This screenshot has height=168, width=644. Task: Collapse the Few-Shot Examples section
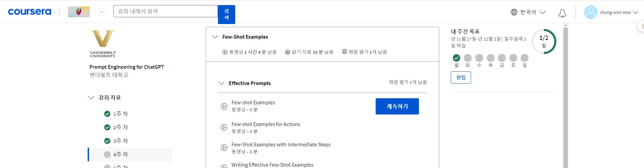pyautogui.click(x=215, y=37)
